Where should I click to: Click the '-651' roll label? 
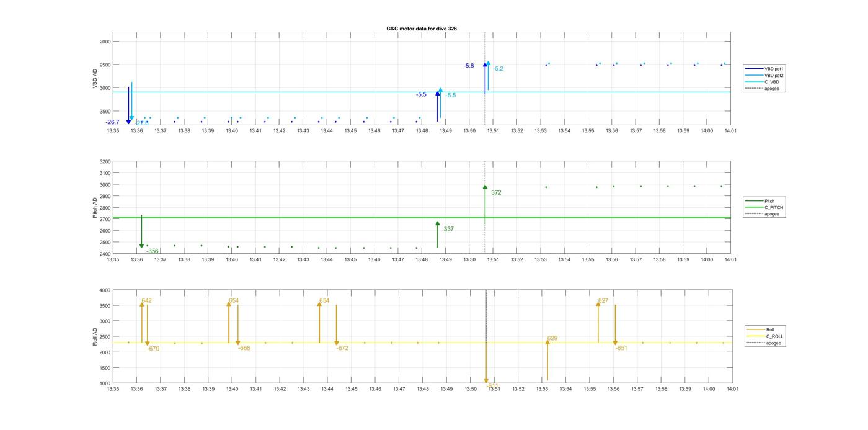point(621,348)
